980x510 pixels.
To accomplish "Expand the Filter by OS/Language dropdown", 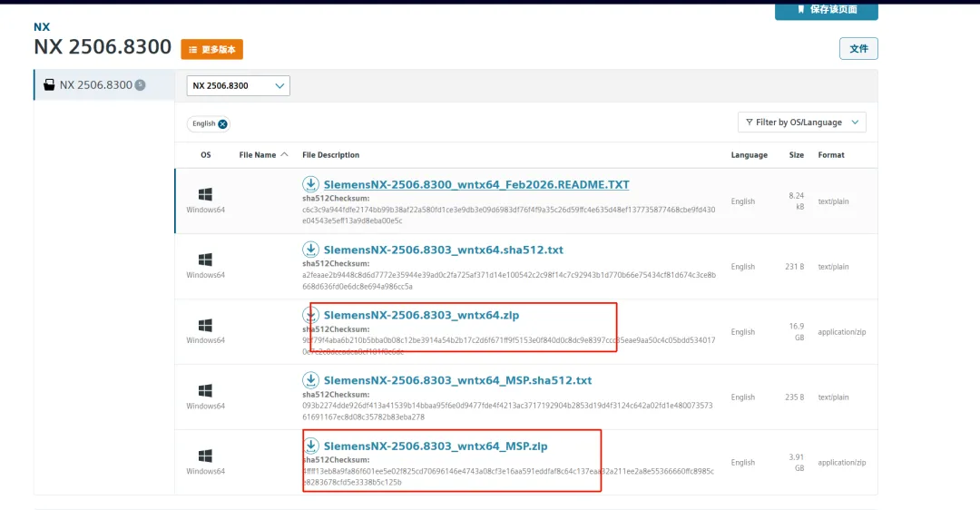I will click(802, 123).
